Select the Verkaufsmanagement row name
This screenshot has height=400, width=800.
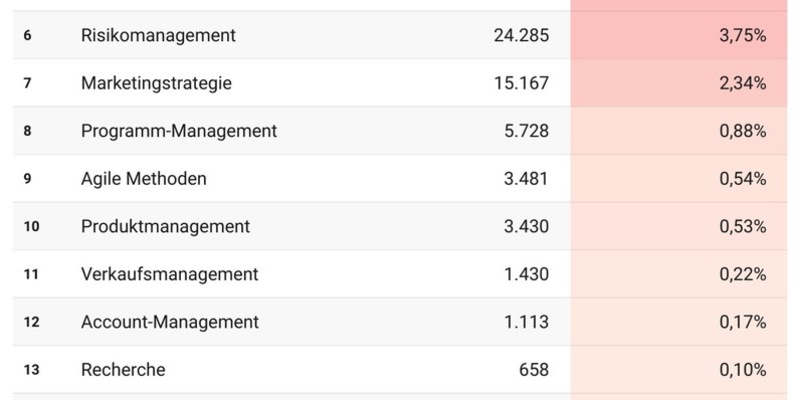pos(169,274)
